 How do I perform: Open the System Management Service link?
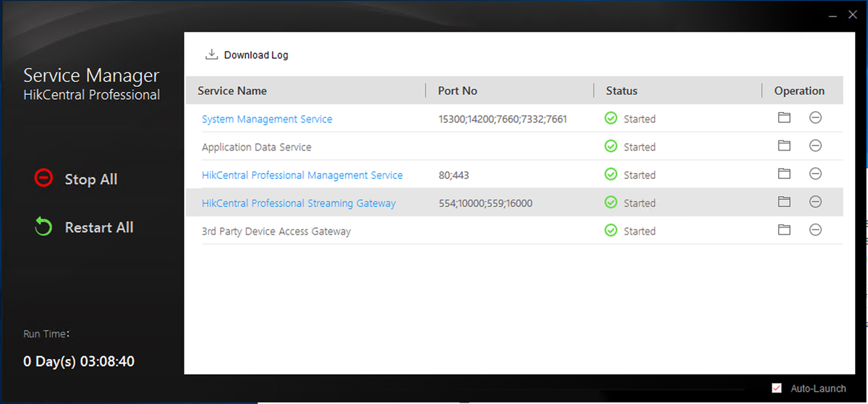tap(267, 119)
